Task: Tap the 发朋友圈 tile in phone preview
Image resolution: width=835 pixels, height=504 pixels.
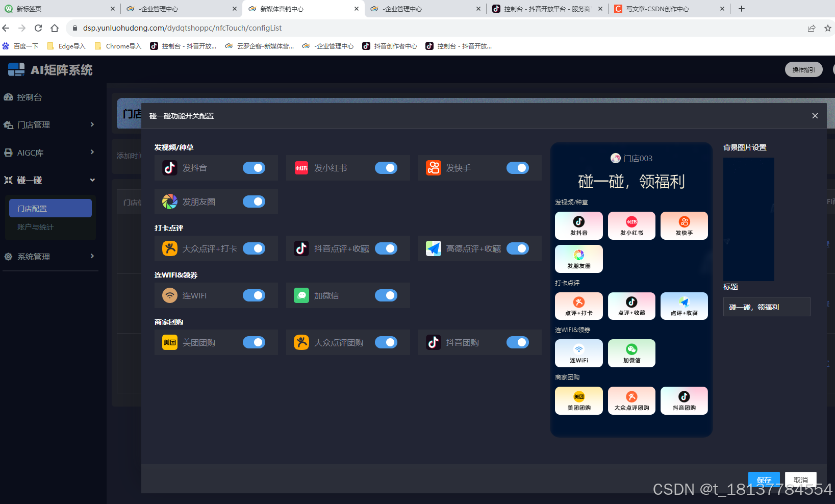Action: tap(579, 259)
